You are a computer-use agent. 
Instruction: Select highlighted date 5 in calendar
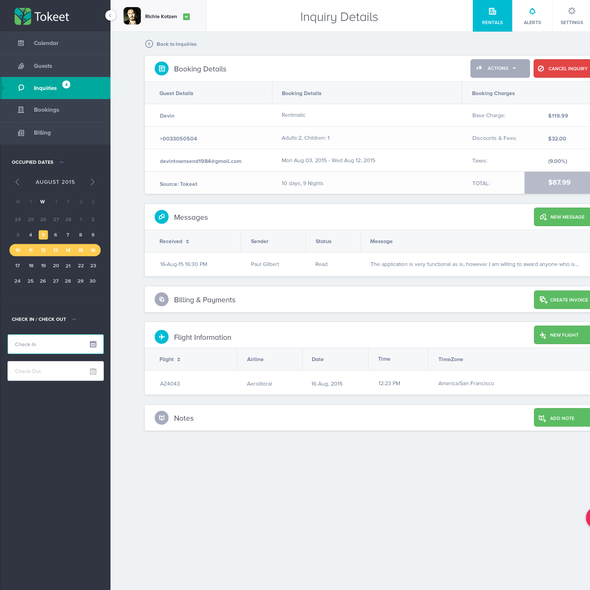(43, 235)
